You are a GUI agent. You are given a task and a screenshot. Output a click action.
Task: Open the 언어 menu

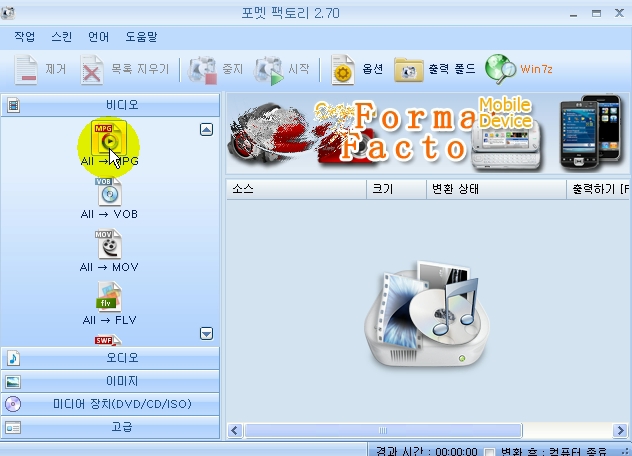point(98,37)
